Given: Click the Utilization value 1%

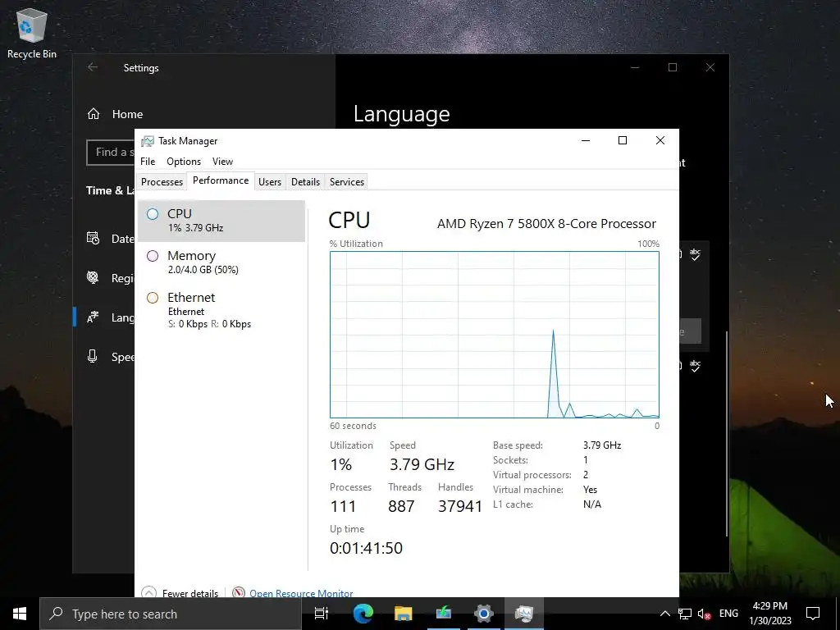Looking at the screenshot, I should [340, 464].
